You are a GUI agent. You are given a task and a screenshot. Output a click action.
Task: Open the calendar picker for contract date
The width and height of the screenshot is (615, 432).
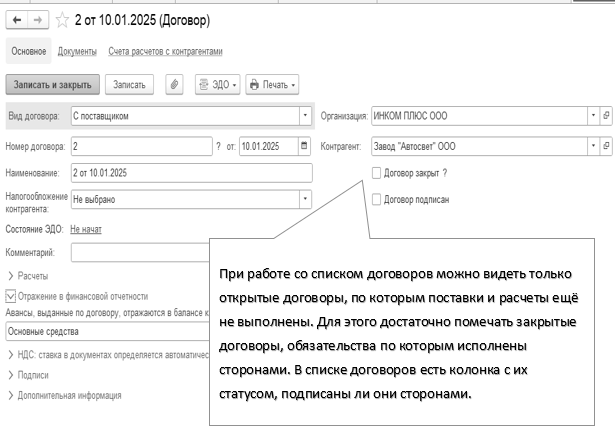tap(304, 146)
